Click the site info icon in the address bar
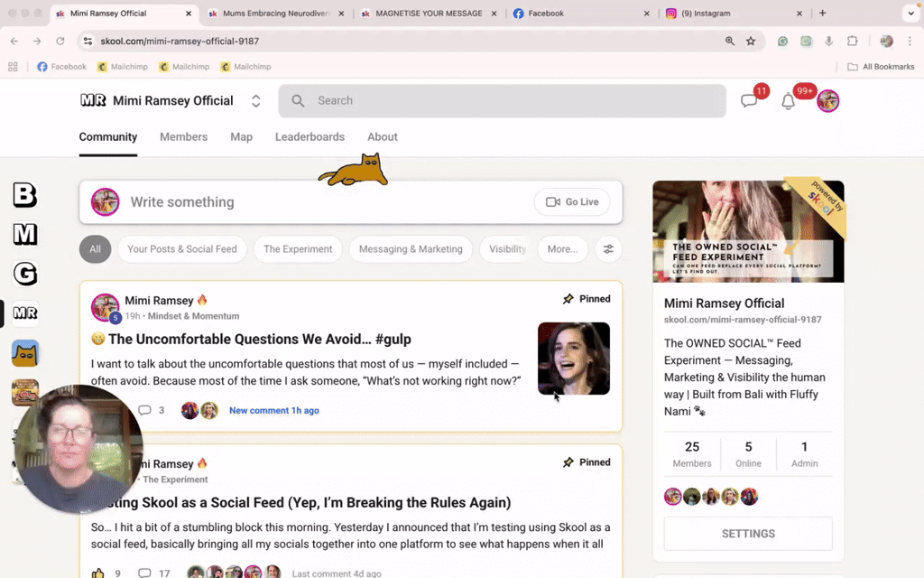This screenshot has height=578, width=924. [88, 41]
